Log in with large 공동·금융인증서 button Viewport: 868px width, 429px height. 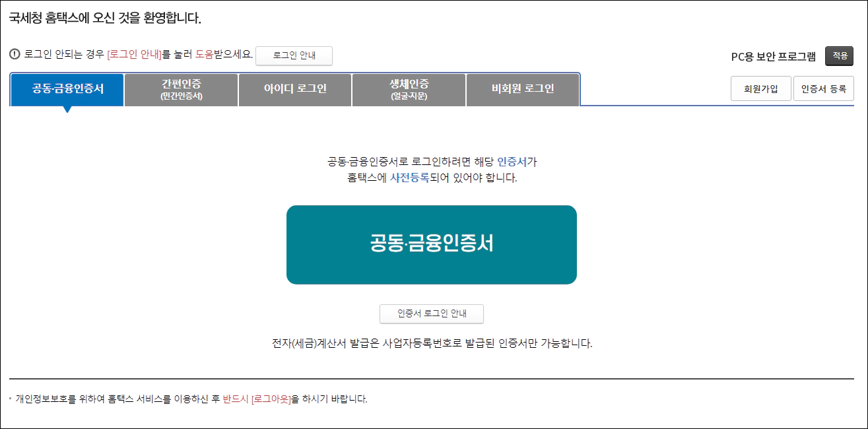pyautogui.click(x=432, y=245)
